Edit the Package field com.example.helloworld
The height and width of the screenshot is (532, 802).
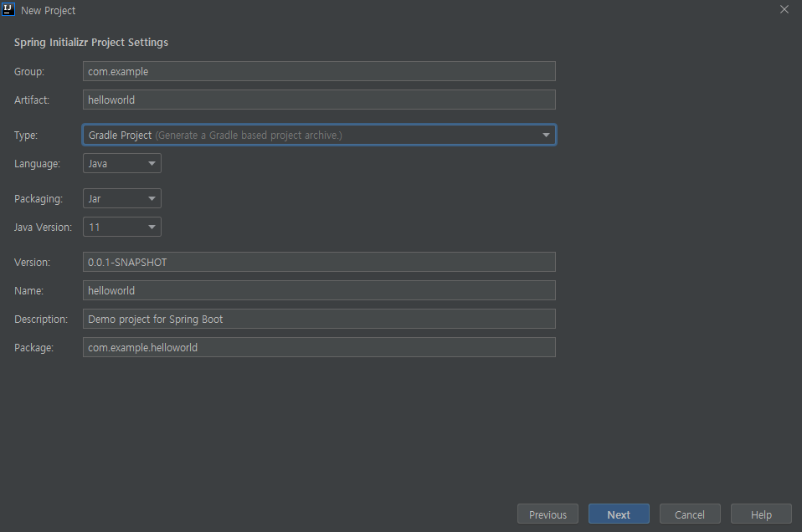(x=319, y=347)
